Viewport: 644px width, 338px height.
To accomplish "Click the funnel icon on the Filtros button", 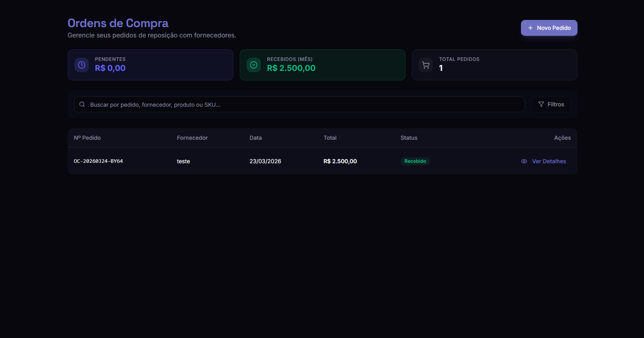I will pos(541,104).
